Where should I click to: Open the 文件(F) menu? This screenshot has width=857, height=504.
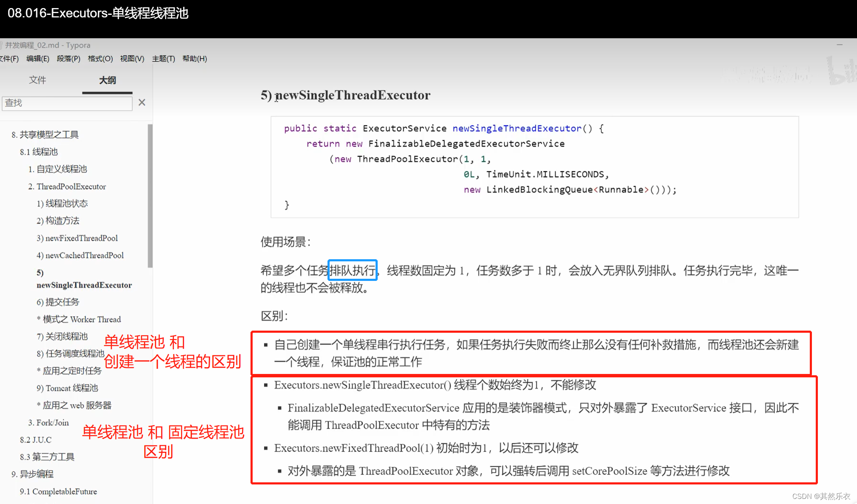click(x=9, y=59)
